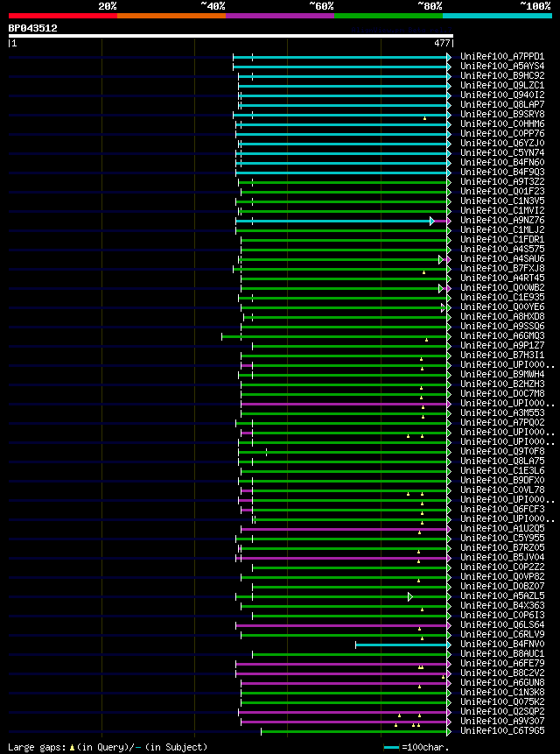
Task: Select the UniRef100_A4RT45 label
Action: [502, 278]
